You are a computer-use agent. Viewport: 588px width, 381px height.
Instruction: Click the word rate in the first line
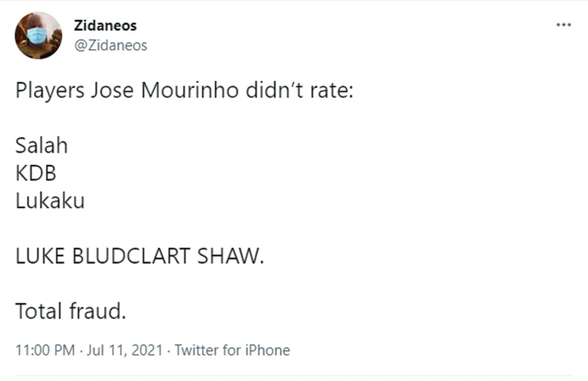331,90
